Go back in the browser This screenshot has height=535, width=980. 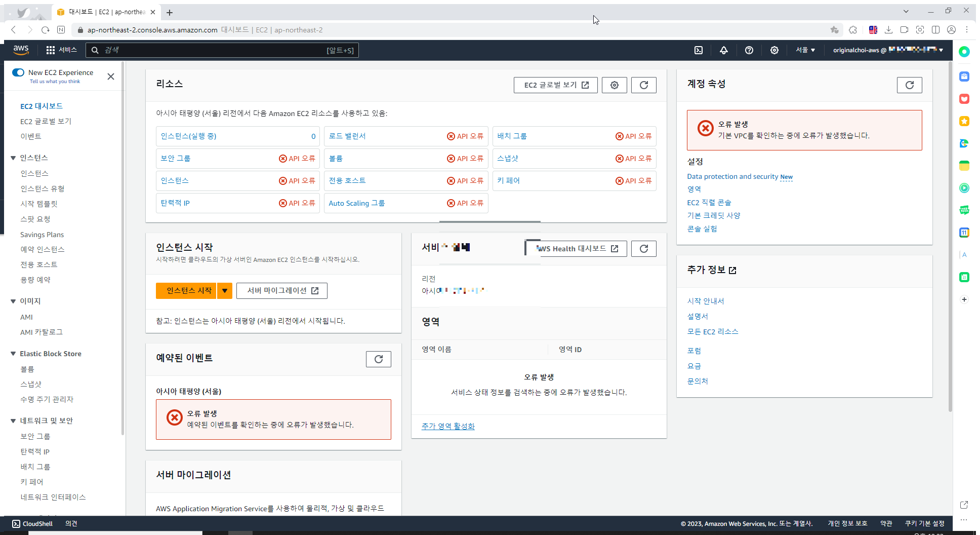click(x=14, y=30)
